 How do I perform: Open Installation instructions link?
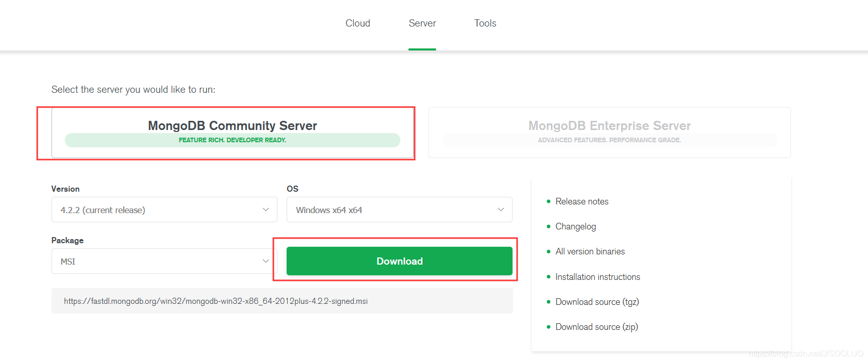598,277
